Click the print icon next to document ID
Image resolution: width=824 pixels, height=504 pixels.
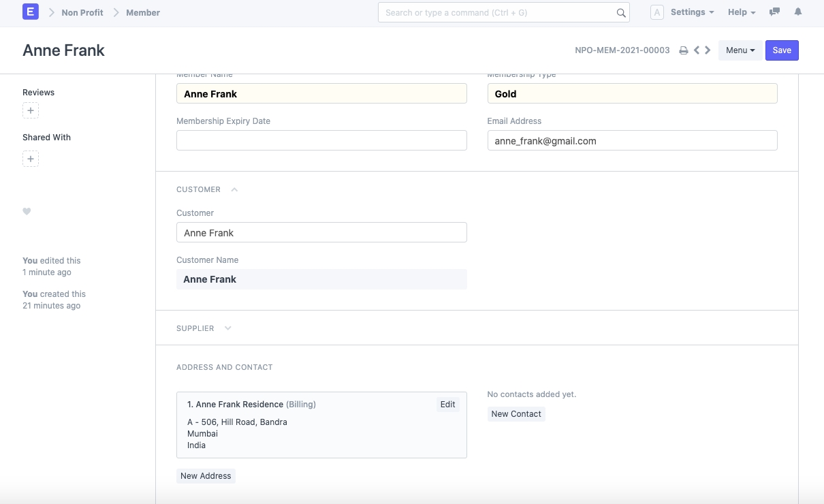pyautogui.click(x=684, y=50)
